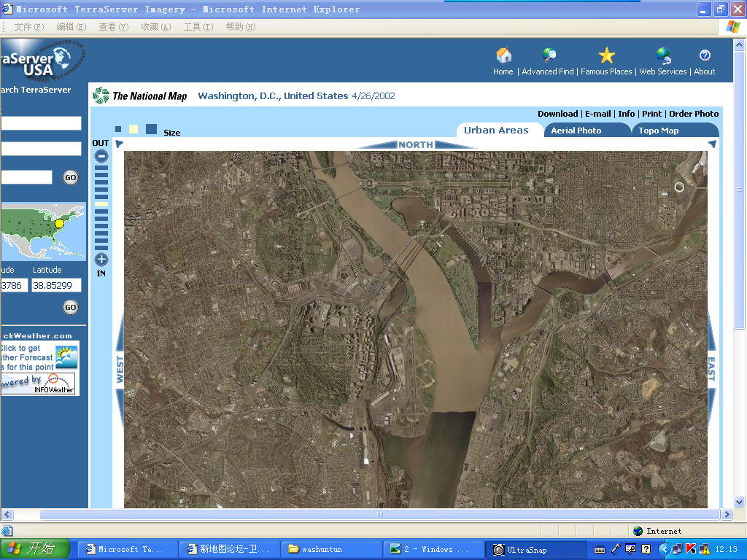Open Advanced Find via magnifier globe icon
Image resolution: width=747 pixels, height=560 pixels.
[549, 56]
